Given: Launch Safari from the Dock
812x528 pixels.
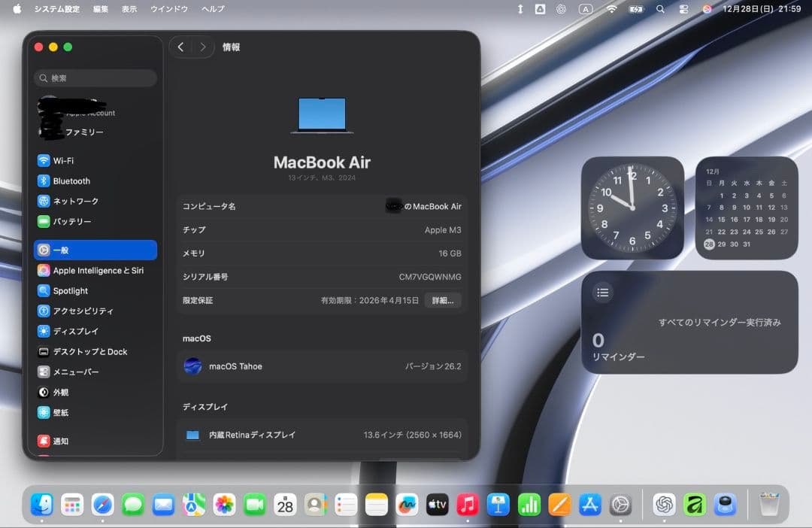Looking at the screenshot, I should (x=103, y=504).
